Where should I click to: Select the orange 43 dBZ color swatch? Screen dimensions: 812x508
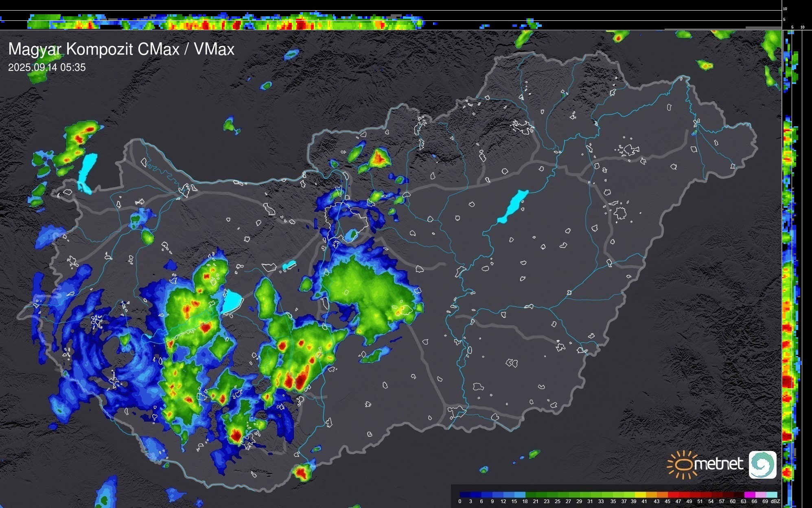pyautogui.click(x=662, y=495)
